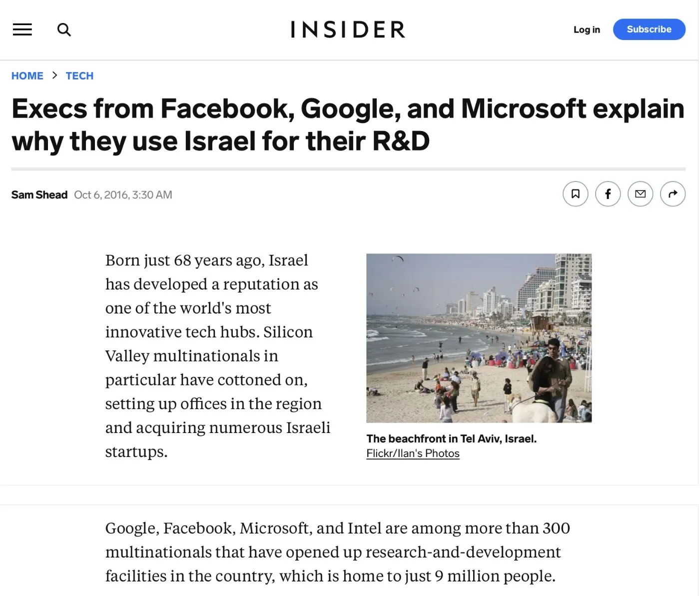Click the Subscribe button
Image resolution: width=700 pixels, height=596 pixels.
649,29
